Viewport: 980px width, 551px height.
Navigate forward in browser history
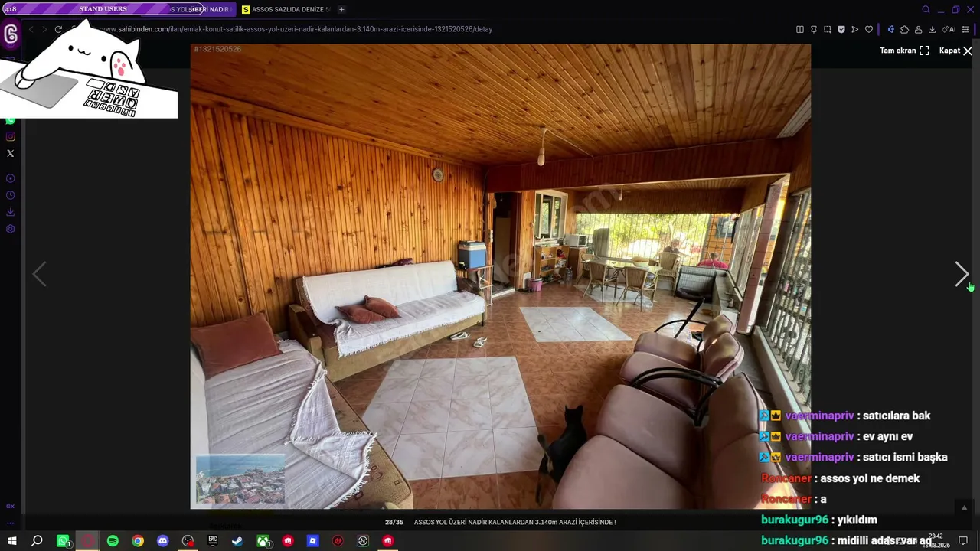pos(44,29)
